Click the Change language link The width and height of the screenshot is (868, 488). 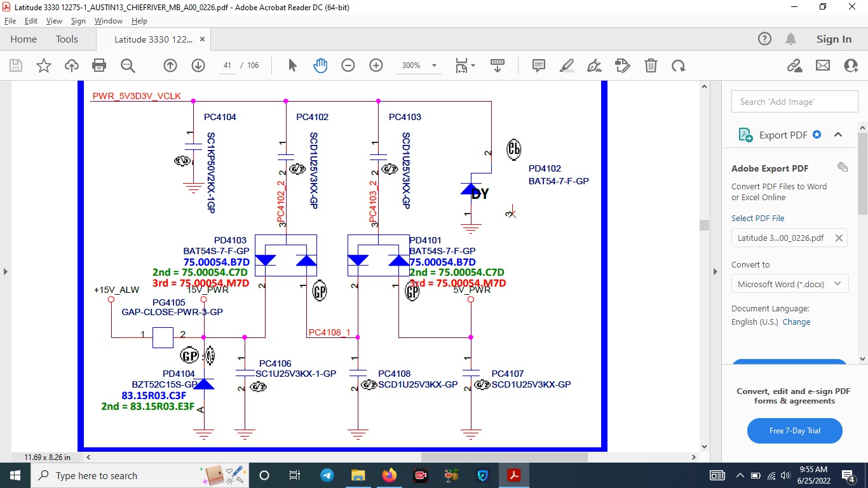796,322
